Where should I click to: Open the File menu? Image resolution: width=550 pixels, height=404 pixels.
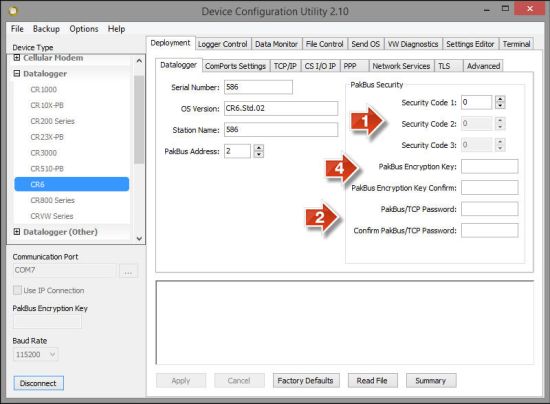[x=17, y=29]
